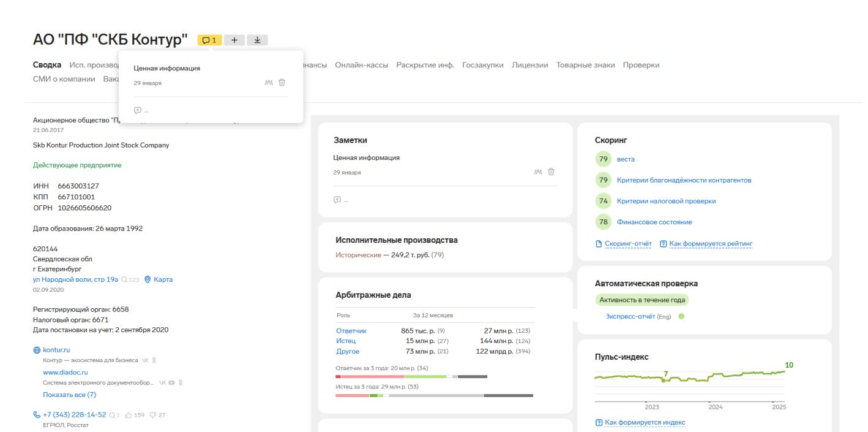Open Истец arbitration cases link
868x432 pixels.
point(346,341)
